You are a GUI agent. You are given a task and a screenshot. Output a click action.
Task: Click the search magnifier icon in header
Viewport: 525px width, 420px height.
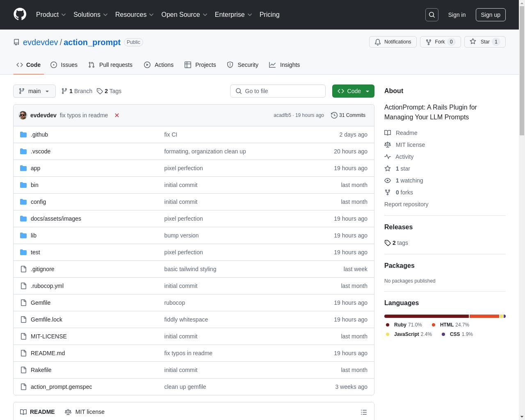click(x=432, y=15)
